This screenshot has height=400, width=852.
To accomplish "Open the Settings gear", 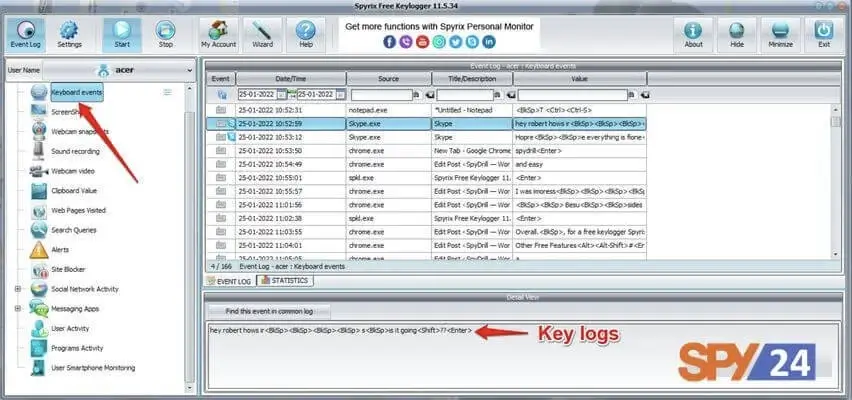I will point(69,35).
